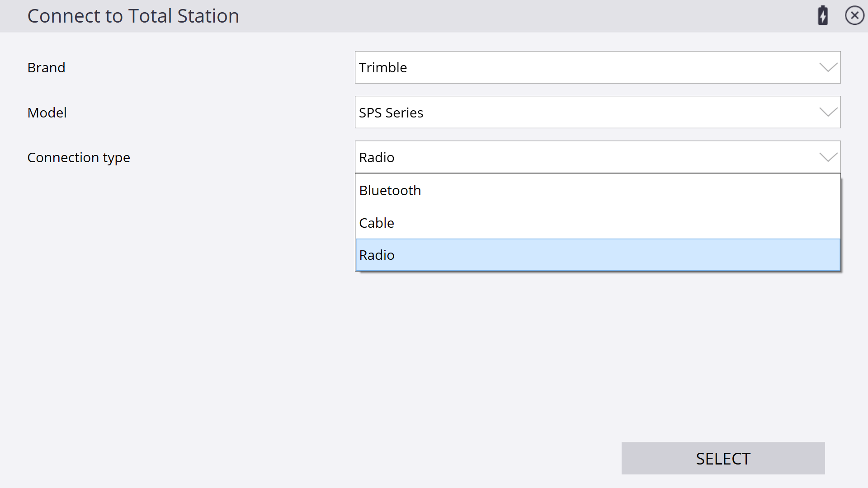The image size is (868, 488).
Task: Collapse the Connection type dropdown showing Radio
Action: point(598,157)
